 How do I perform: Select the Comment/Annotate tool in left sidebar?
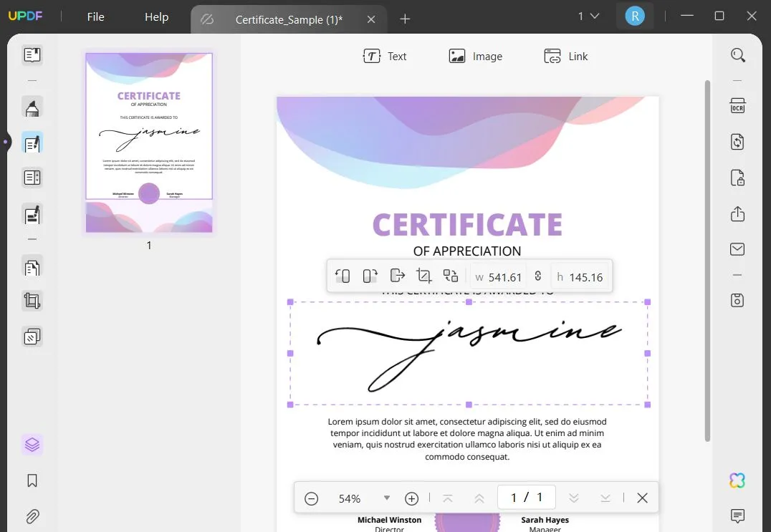tap(32, 106)
